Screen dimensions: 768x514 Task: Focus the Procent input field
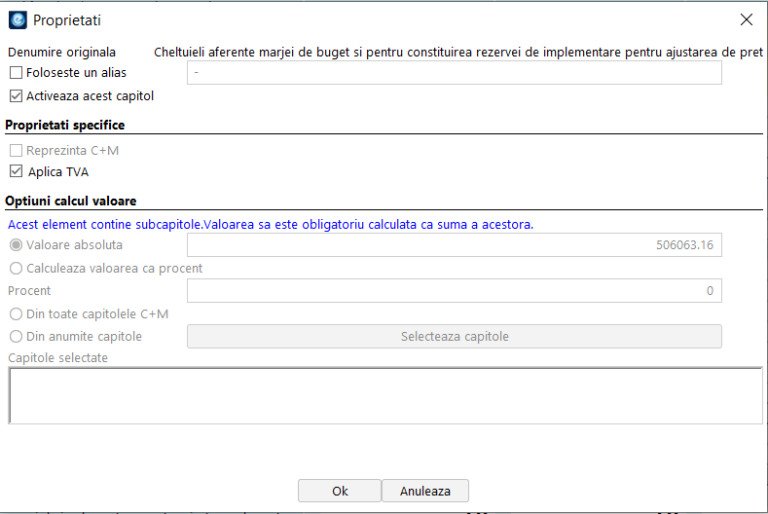point(454,291)
